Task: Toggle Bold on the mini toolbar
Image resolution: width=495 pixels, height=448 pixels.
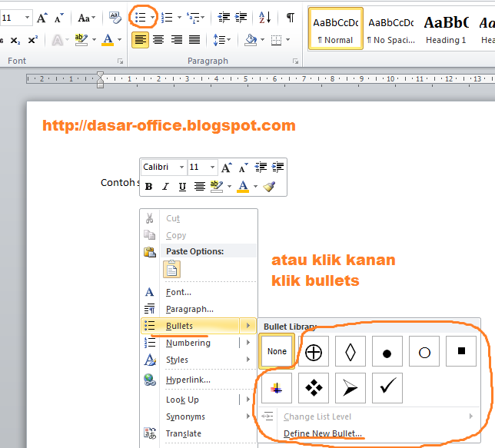Action: tap(148, 187)
